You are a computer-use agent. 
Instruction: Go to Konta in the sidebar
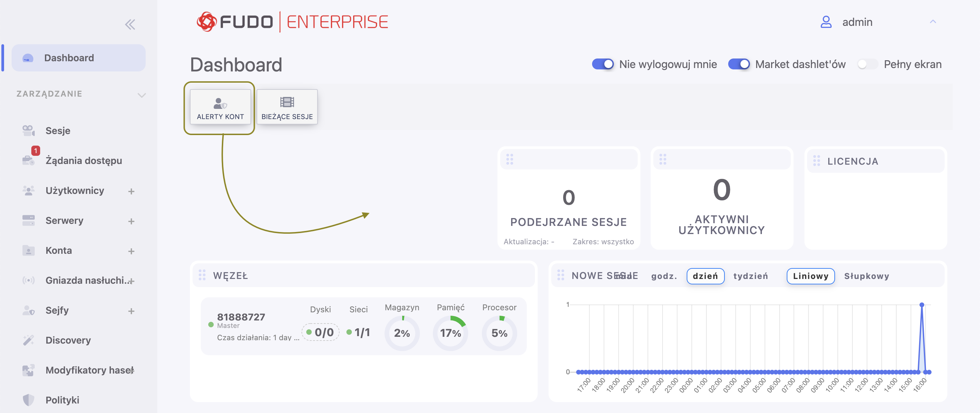tap(59, 250)
